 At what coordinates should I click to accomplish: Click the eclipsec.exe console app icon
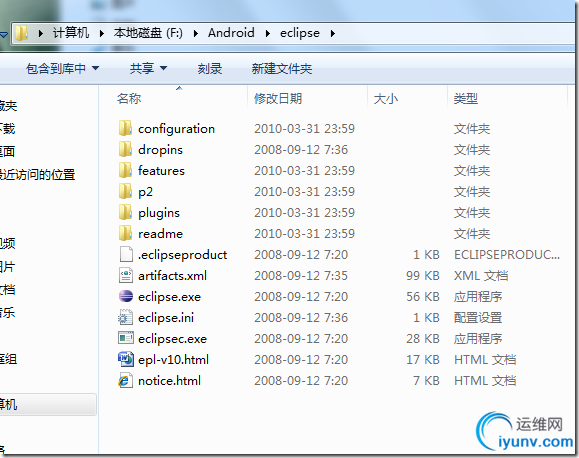coord(126,338)
